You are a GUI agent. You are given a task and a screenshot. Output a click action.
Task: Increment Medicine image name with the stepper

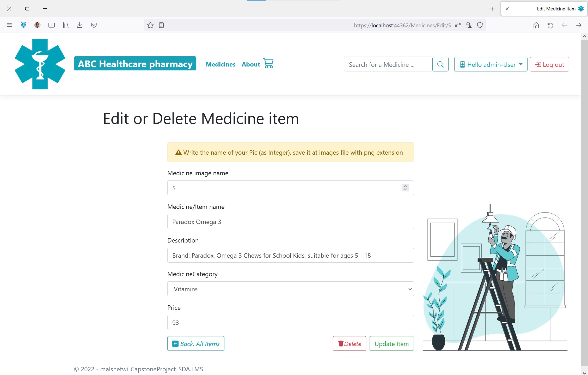click(405, 186)
